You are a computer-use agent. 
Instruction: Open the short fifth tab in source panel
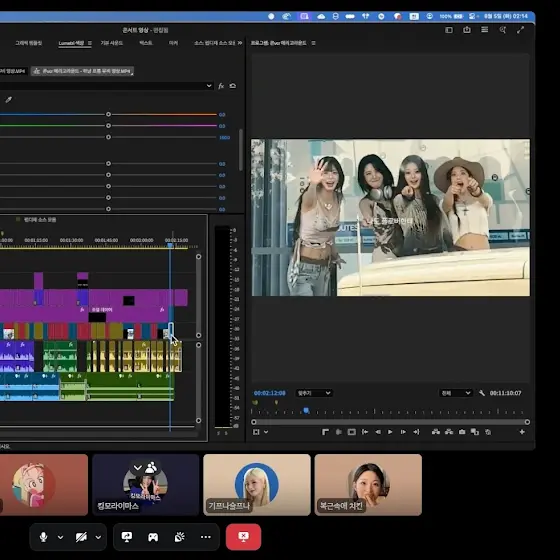pyautogui.click(x=173, y=43)
